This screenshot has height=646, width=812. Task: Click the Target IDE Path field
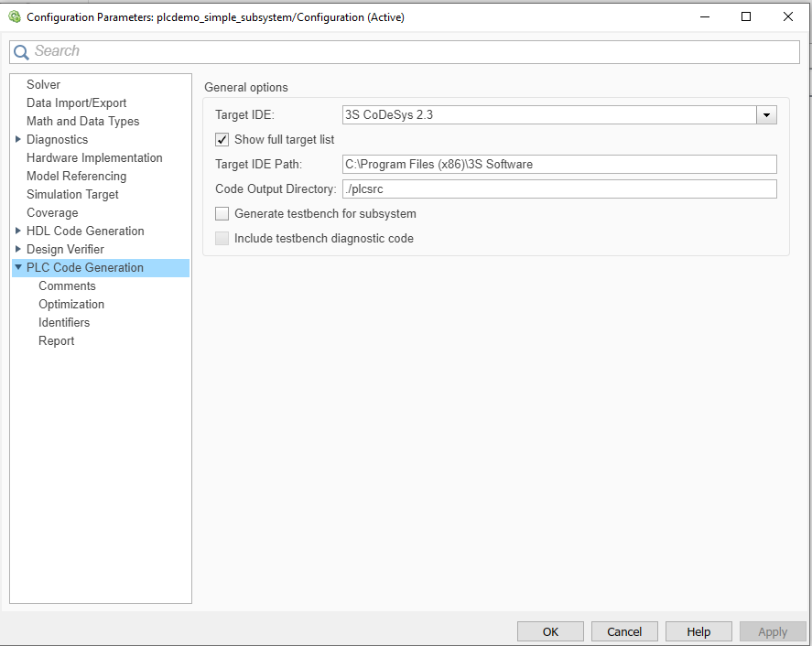click(558, 165)
